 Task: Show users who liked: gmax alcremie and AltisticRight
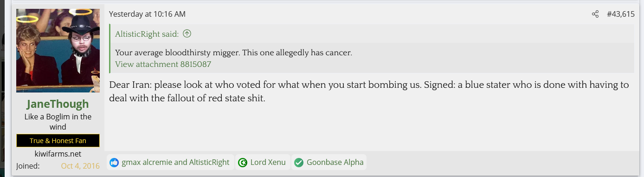[x=175, y=163]
